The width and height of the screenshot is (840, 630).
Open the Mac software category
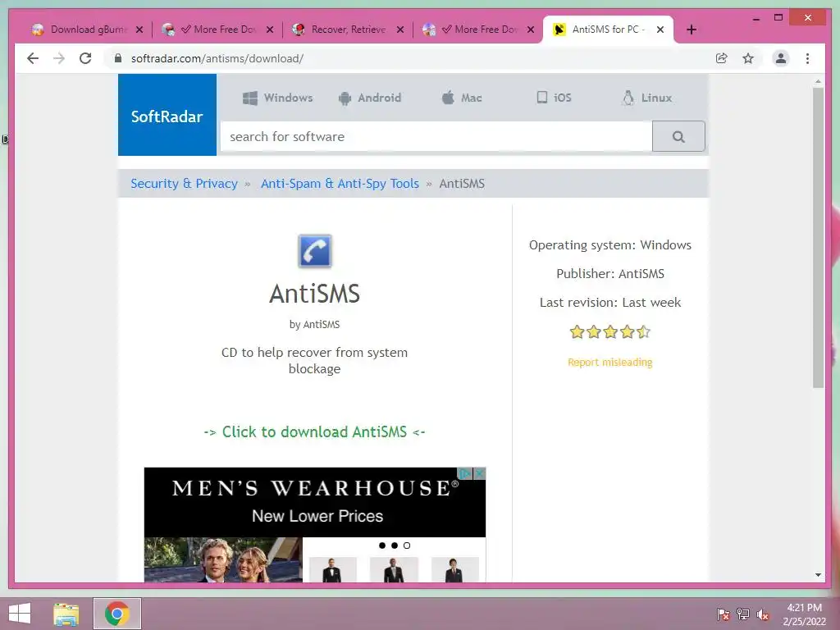click(x=462, y=98)
